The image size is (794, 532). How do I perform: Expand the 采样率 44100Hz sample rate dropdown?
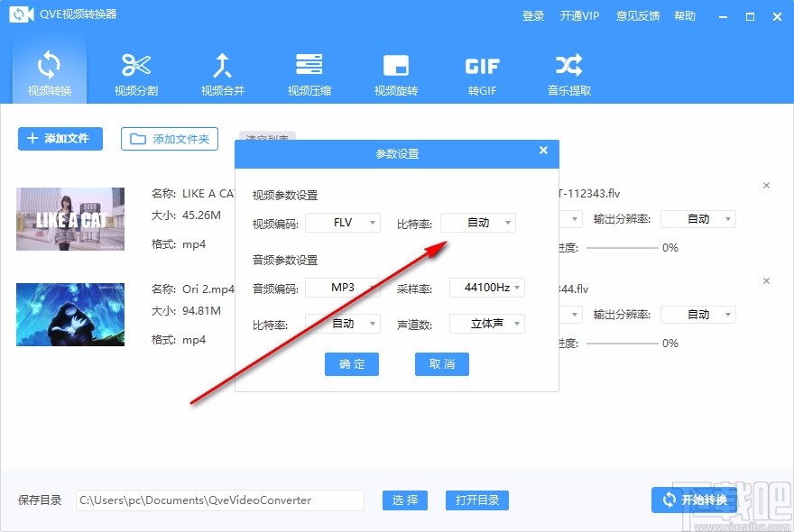pos(487,288)
